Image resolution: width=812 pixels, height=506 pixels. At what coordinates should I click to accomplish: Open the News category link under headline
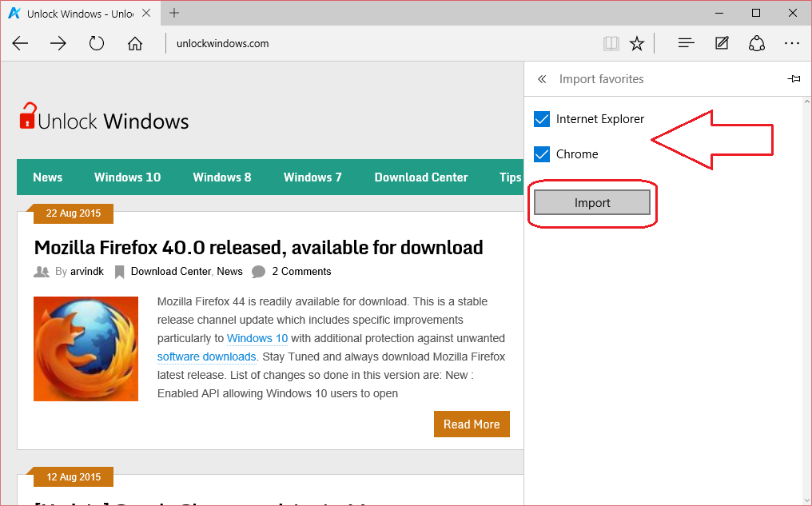point(229,272)
